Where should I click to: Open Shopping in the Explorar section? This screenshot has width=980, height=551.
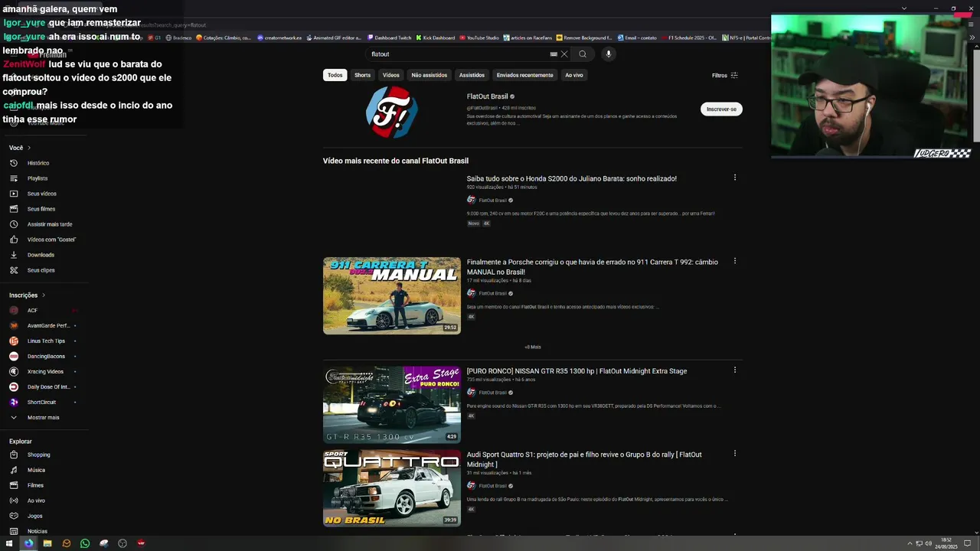(x=38, y=455)
